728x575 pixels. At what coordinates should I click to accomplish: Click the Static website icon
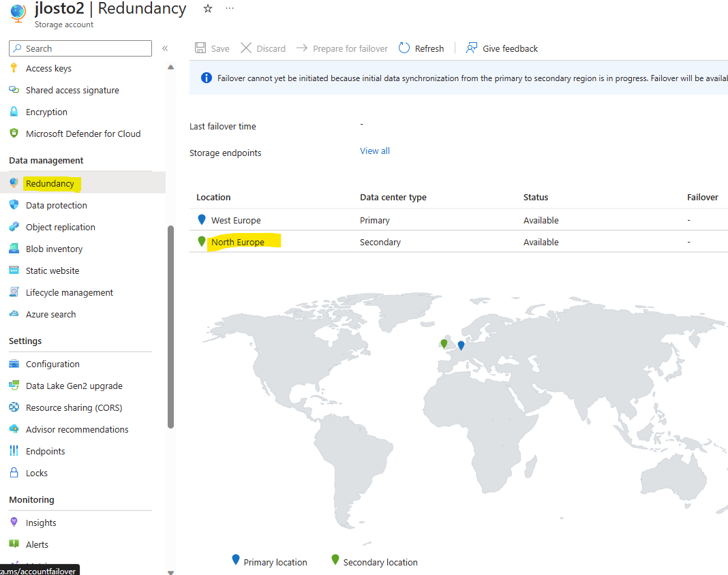coord(14,270)
